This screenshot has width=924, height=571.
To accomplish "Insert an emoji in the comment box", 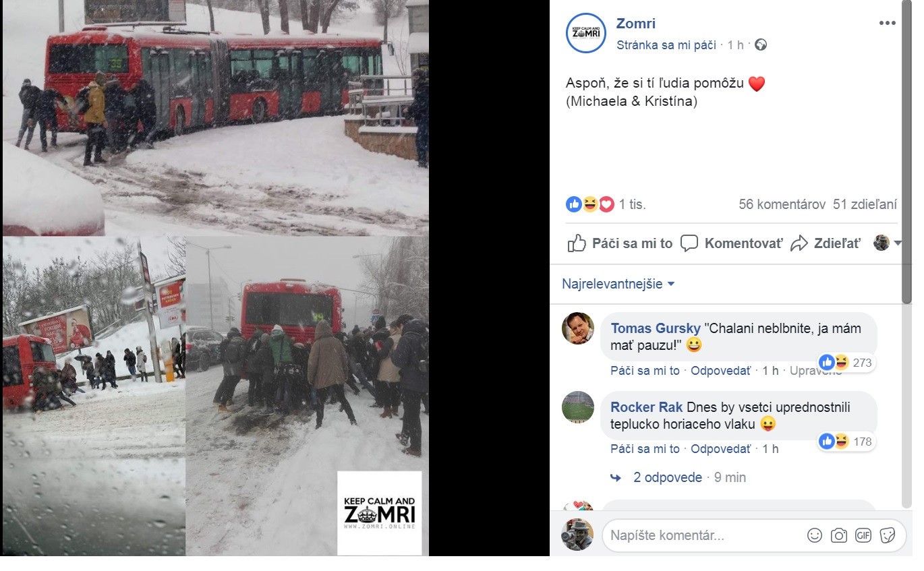I will [x=815, y=535].
